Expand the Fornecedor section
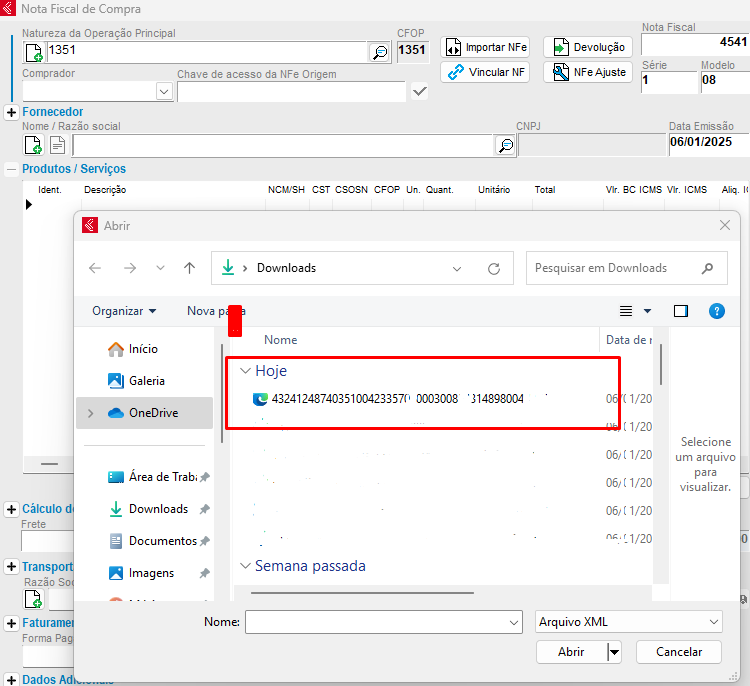 (11, 112)
